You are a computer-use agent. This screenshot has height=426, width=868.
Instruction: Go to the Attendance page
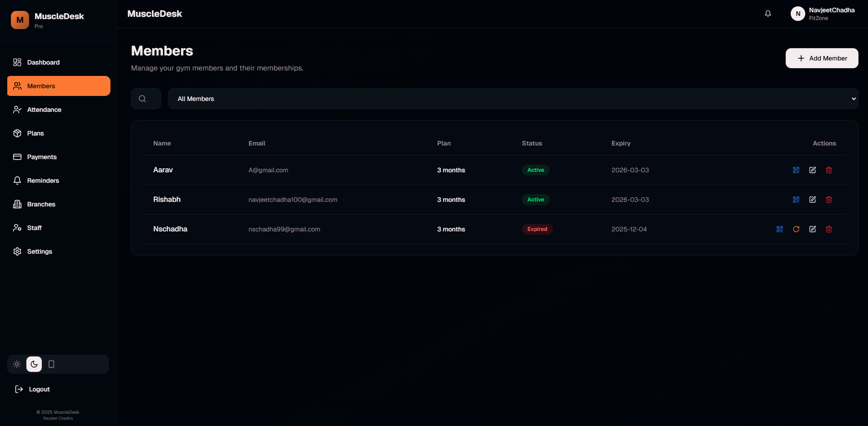[x=44, y=110]
